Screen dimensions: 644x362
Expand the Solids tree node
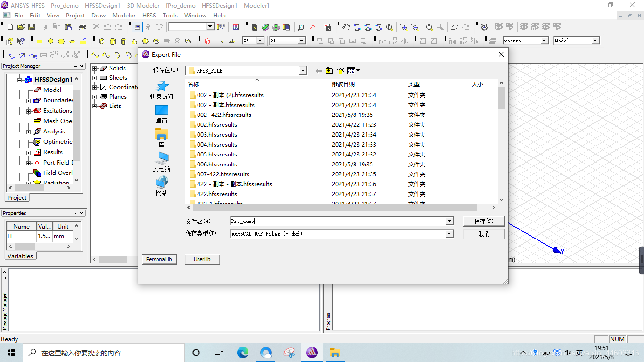pos(94,68)
